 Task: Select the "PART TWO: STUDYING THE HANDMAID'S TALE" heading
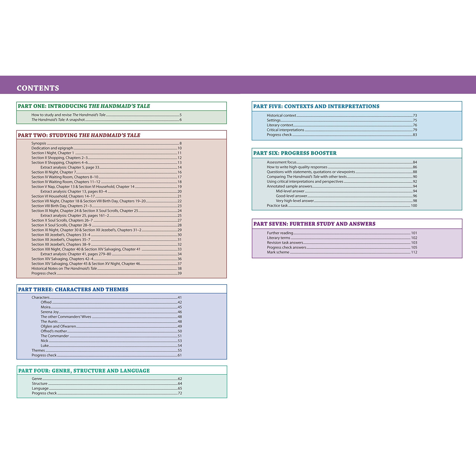click(x=79, y=135)
